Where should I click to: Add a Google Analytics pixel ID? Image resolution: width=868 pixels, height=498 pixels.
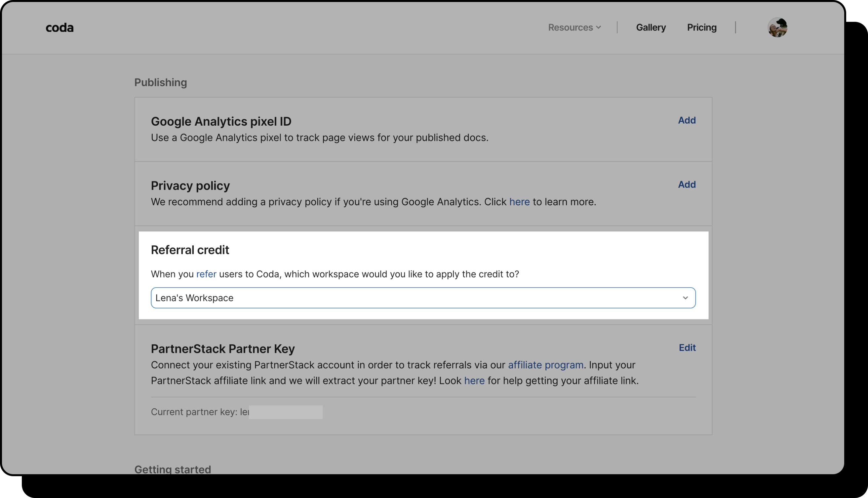coord(687,120)
